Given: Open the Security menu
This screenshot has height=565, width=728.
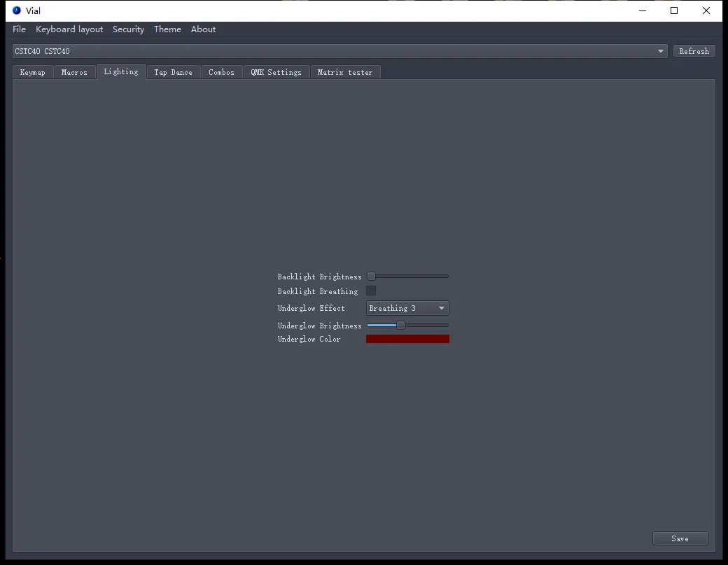Looking at the screenshot, I should coord(128,29).
